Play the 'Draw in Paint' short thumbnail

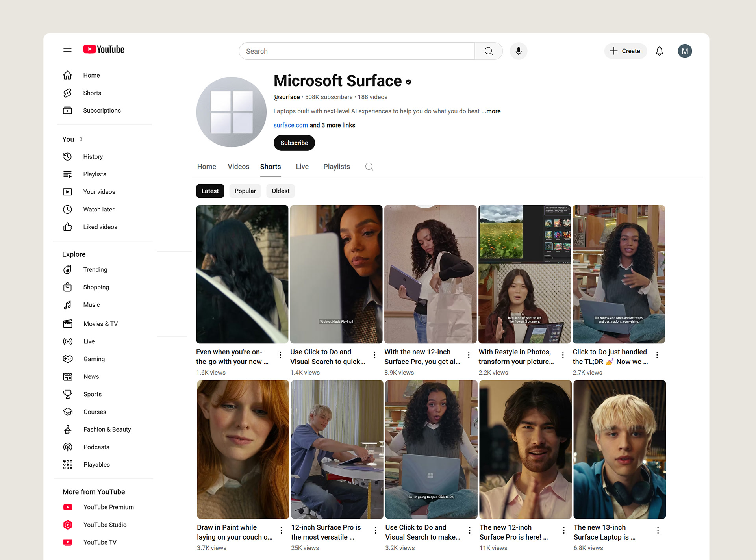[x=243, y=449]
